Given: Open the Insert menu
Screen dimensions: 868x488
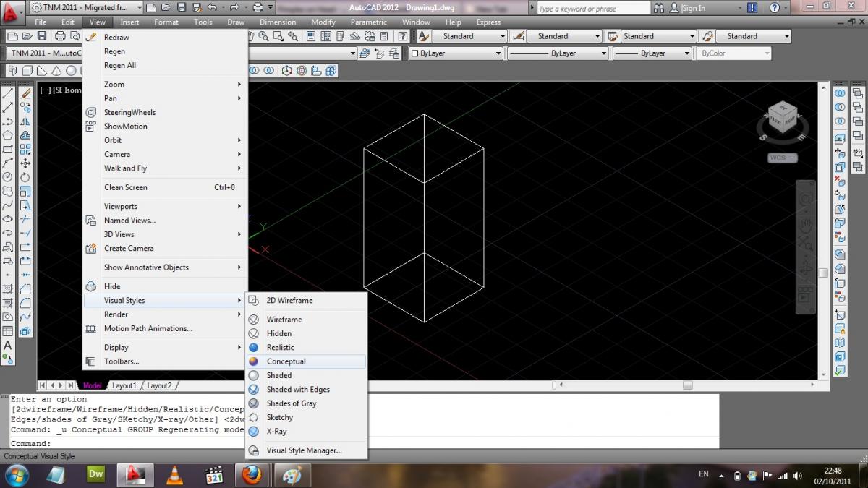Looking at the screenshot, I should tap(130, 22).
